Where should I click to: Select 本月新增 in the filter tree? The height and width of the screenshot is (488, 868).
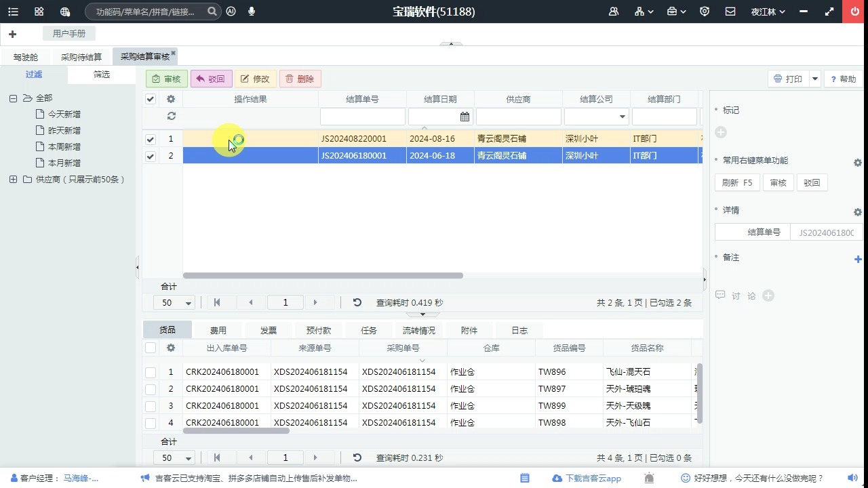tap(64, 163)
